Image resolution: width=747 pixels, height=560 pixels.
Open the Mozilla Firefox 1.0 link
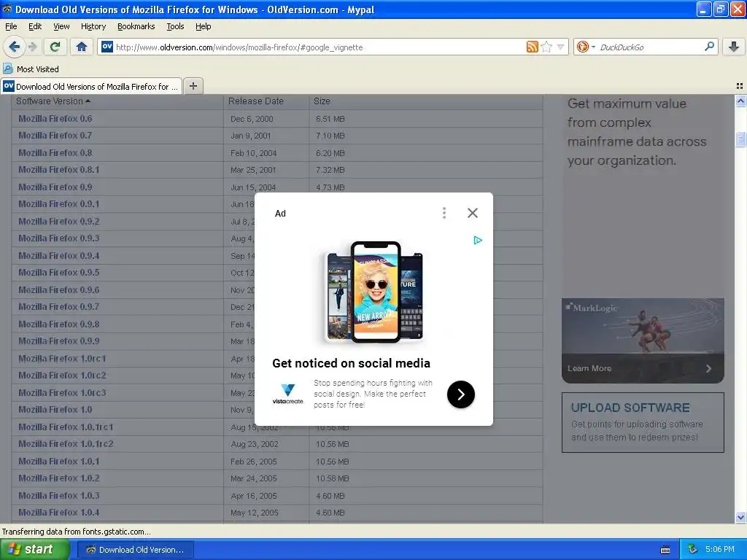(55, 410)
